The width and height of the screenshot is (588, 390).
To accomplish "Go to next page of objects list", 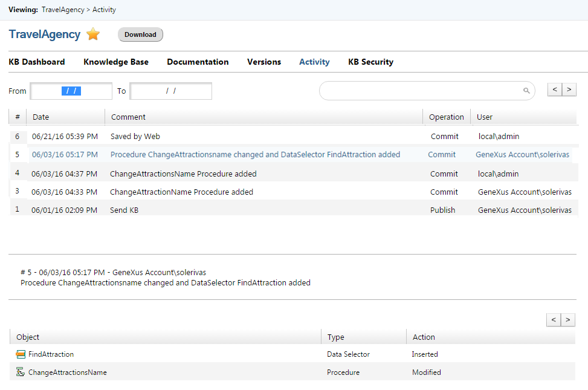I will [x=567, y=320].
